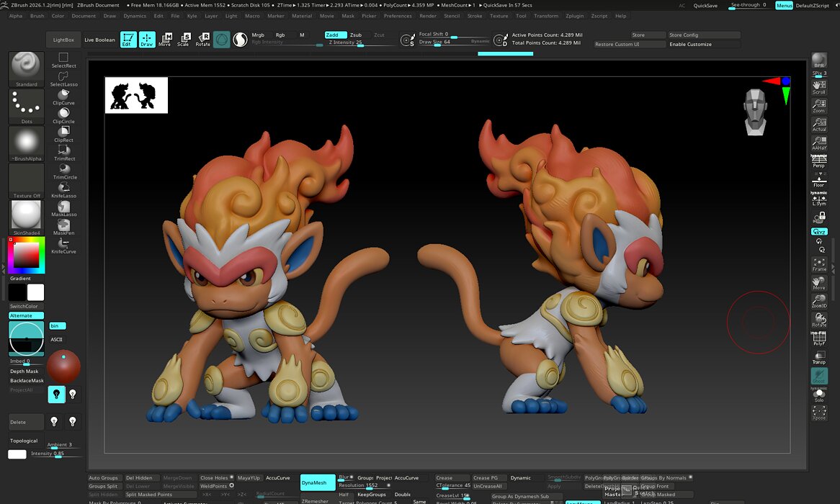The image size is (840, 504).
Task: Click the Actual size icon
Action: click(x=819, y=125)
